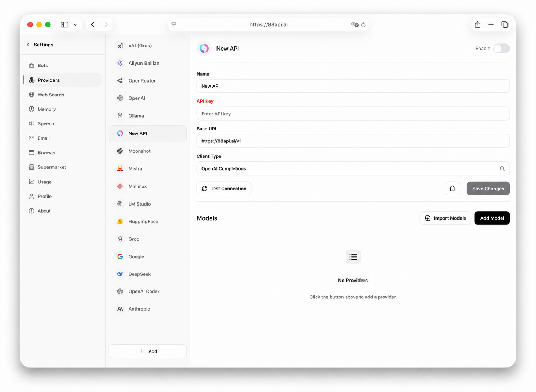Select the HuggingFace provider label
This screenshot has width=536, height=392.
(x=143, y=222)
